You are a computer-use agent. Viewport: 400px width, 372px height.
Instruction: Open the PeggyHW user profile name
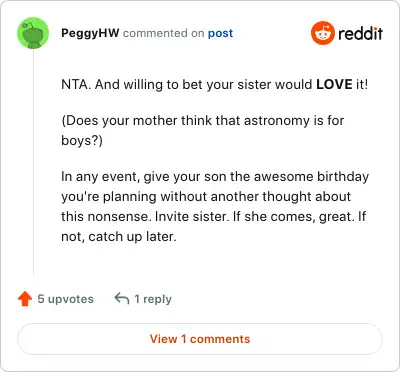pyautogui.click(x=90, y=33)
